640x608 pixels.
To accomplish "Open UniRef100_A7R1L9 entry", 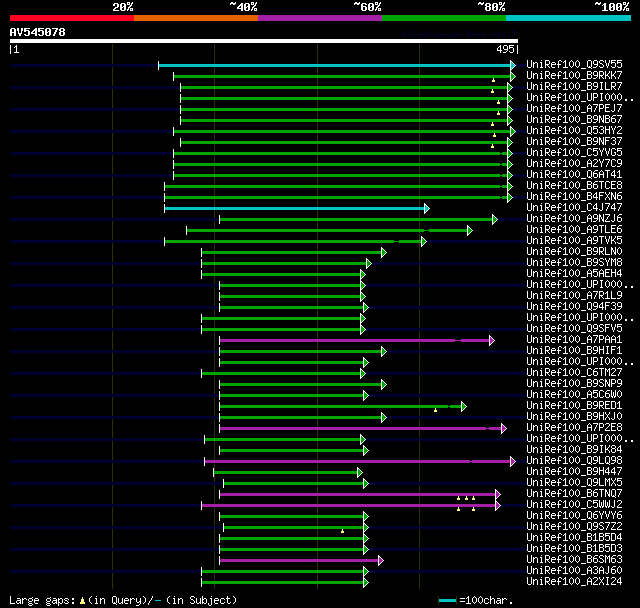I will point(574,296).
